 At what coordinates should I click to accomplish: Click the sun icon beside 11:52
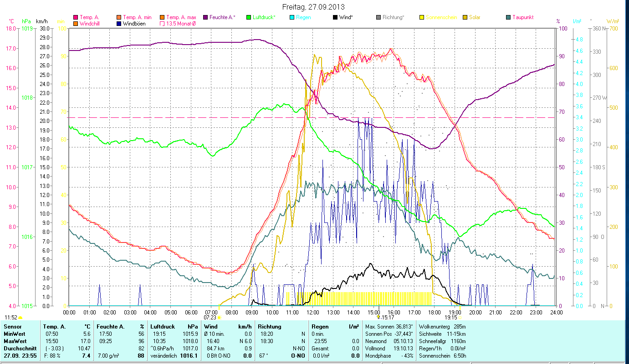[20, 318]
